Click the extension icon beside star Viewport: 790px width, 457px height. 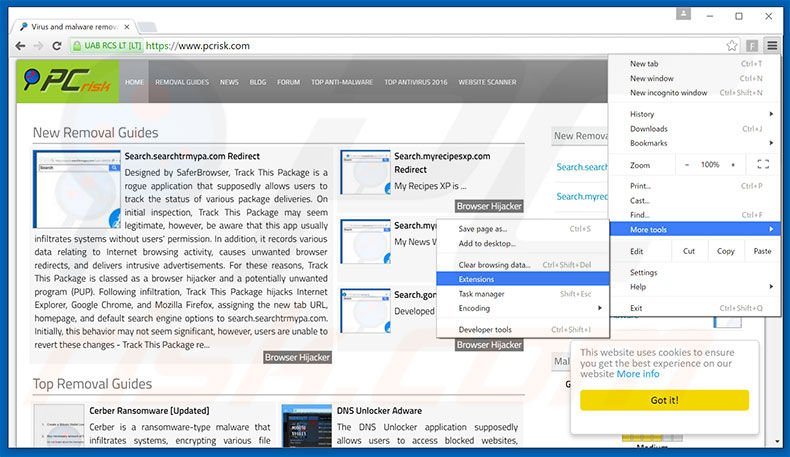point(752,46)
